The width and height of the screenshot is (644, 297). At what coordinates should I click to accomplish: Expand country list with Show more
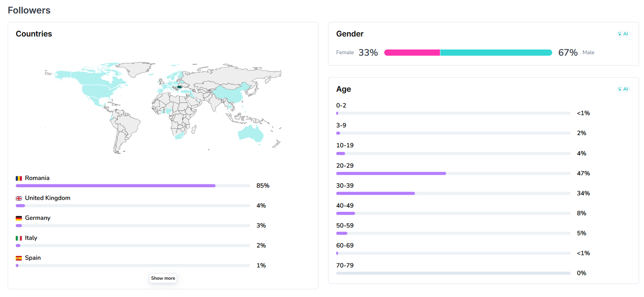[x=163, y=278]
